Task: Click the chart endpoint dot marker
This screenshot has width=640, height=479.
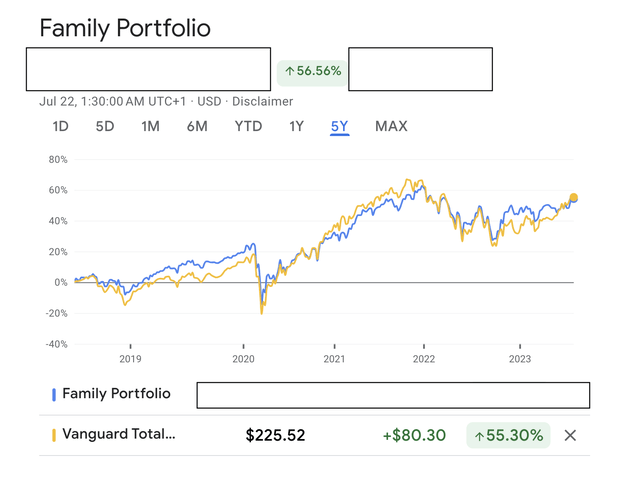Action: pos(573,198)
